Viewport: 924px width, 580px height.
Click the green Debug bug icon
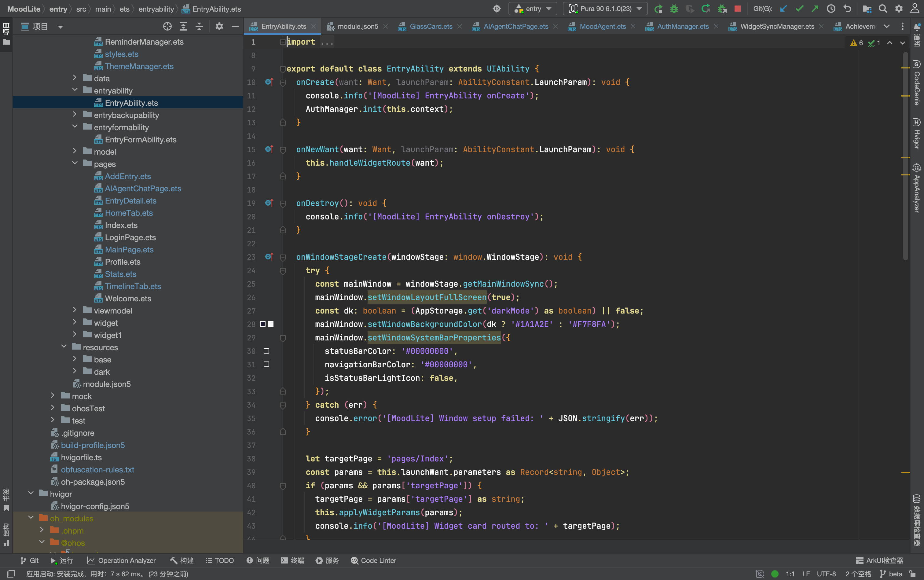coord(674,9)
